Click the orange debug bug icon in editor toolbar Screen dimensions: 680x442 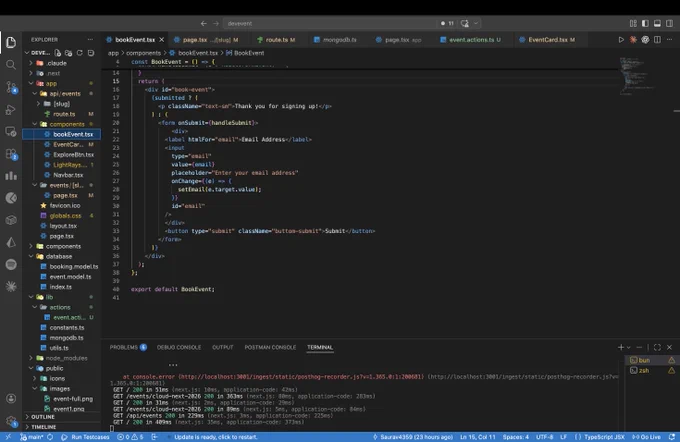[633, 39]
